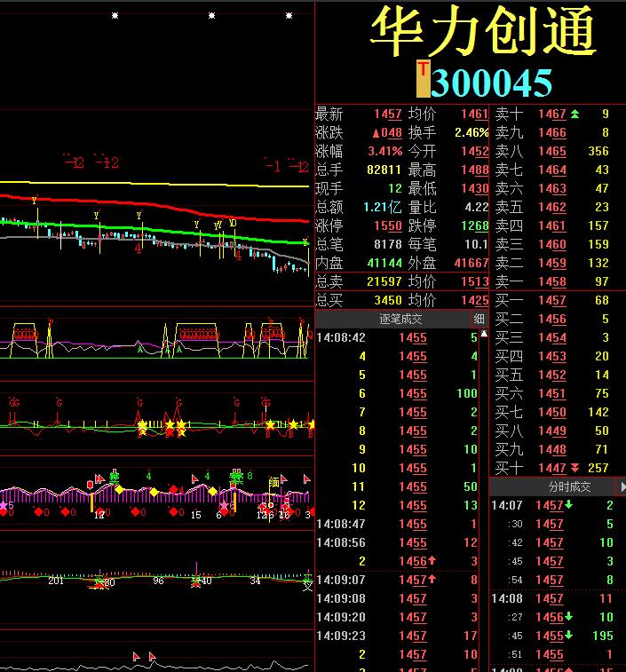
Task: Click the 201 label in lower indicator
Action: click(56, 581)
